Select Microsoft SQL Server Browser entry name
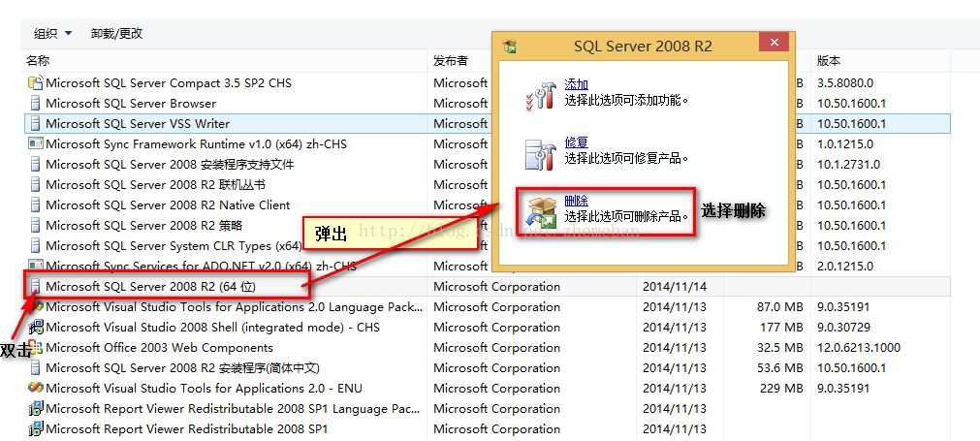The width and height of the screenshot is (980, 441). pyautogui.click(x=131, y=103)
